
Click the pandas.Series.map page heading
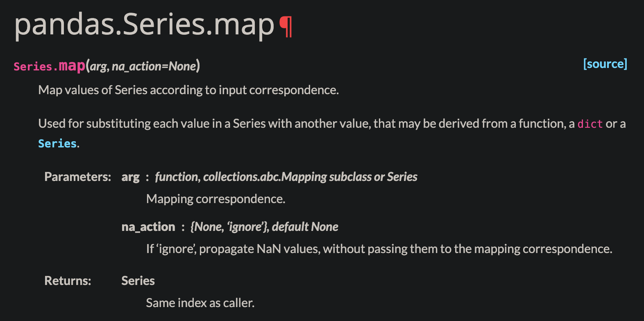pos(144,25)
